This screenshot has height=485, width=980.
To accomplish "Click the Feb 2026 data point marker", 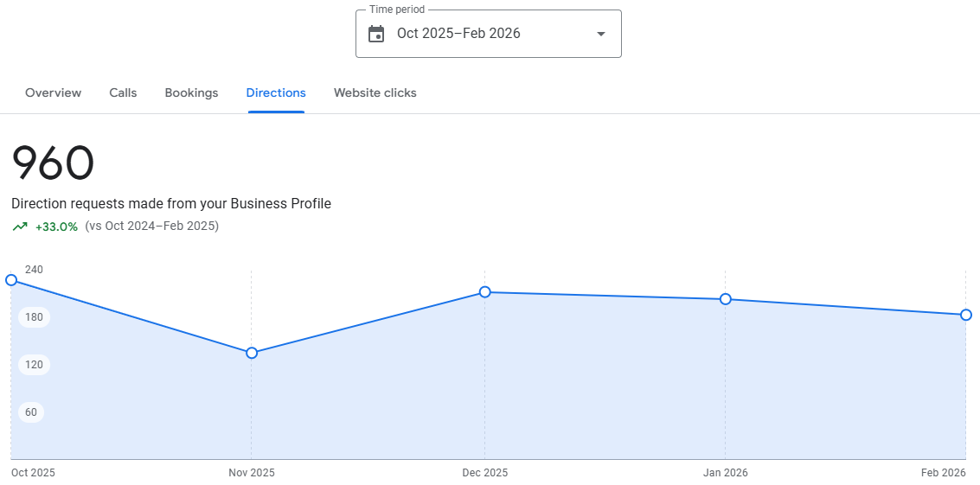I will point(966,315).
